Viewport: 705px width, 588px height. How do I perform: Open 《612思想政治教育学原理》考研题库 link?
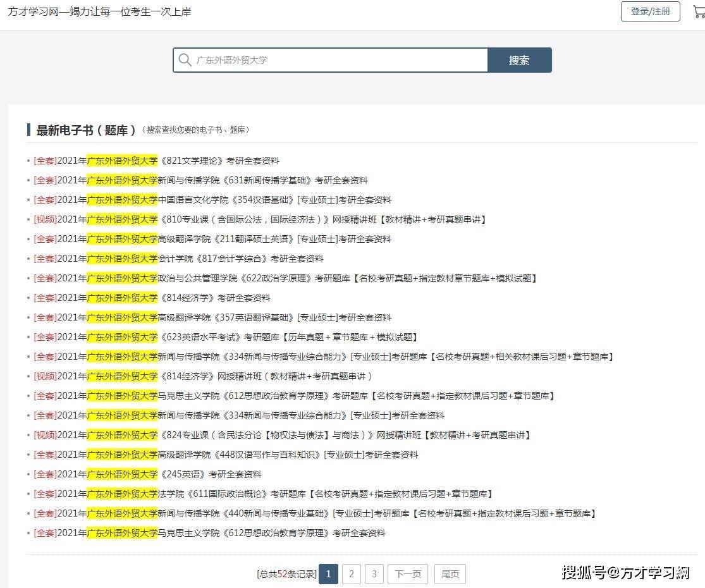point(294,396)
